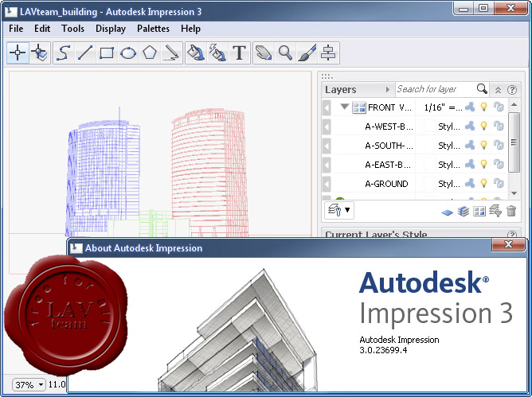
Task: Click the stamp icon on A-WEST-B row
Action: tap(470, 126)
